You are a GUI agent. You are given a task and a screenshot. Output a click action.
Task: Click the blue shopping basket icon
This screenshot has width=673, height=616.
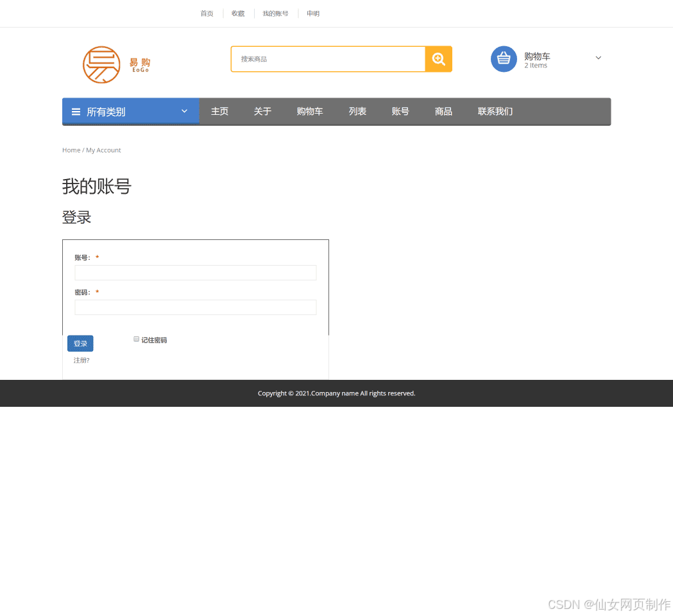pyautogui.click(x=504, y=59)
